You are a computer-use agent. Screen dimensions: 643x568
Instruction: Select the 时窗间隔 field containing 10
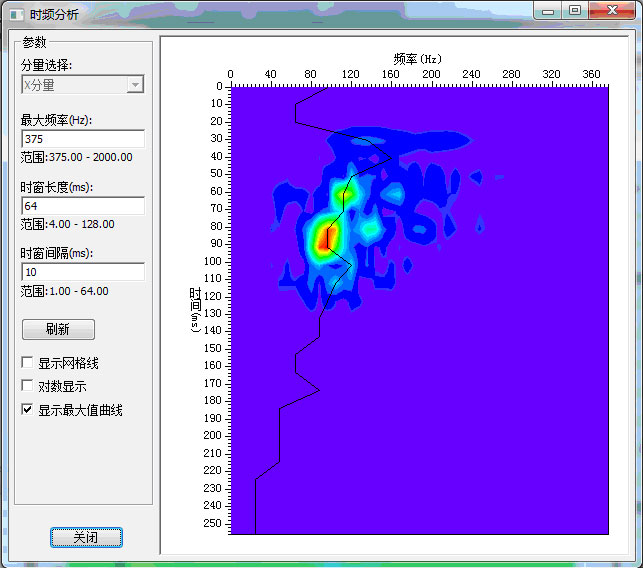point(82,272)
